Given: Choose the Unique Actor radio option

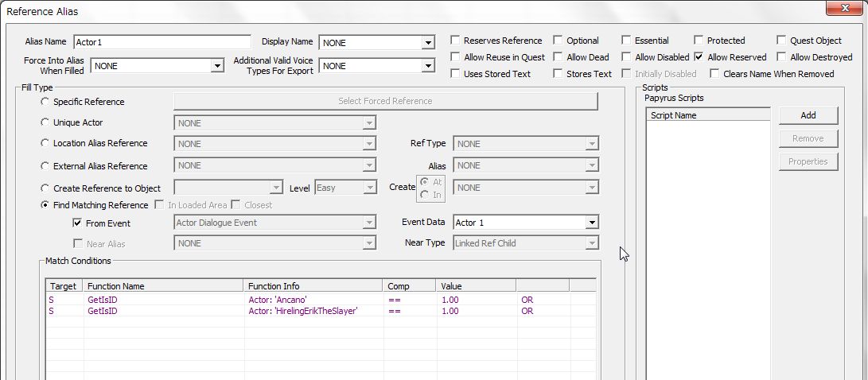Looking at the screenshot, I should 45,122.
